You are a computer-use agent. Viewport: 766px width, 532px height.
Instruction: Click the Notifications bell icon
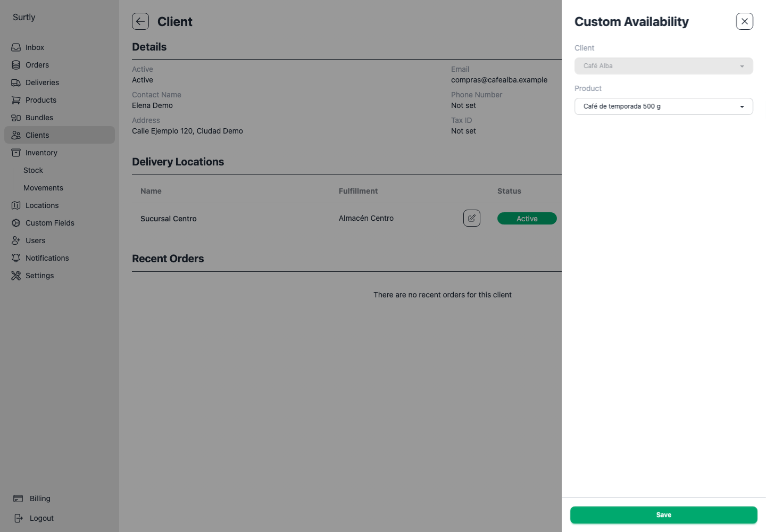(x=16, y=258)
